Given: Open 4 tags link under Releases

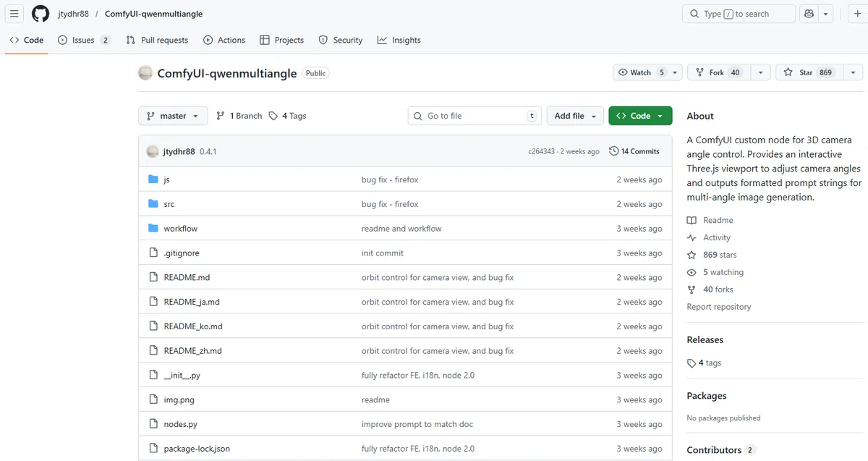Looking at the screenshot, I should [705, 363].
